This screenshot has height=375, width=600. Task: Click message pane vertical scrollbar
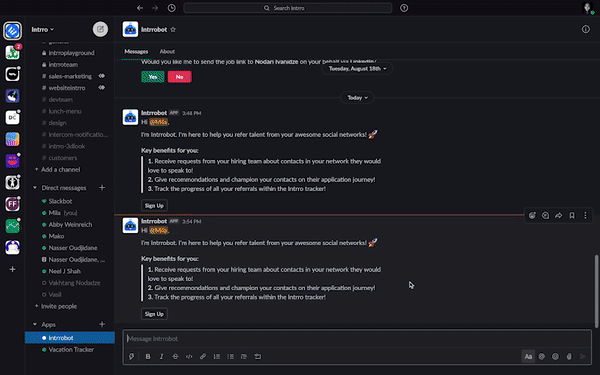click(596, 291)
